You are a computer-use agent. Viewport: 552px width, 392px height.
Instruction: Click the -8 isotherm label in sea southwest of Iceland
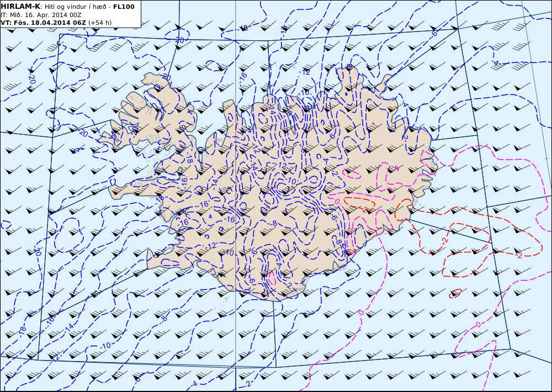point(163,319)
